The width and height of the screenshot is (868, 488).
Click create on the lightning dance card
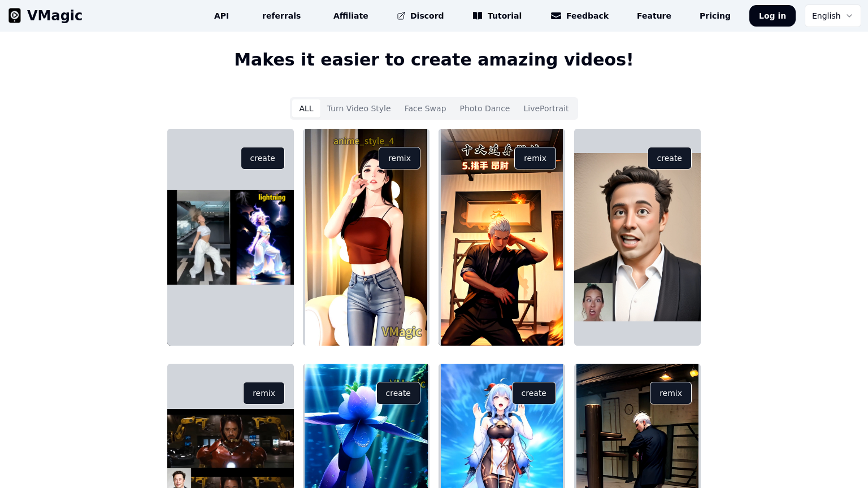tap(263, 158)
